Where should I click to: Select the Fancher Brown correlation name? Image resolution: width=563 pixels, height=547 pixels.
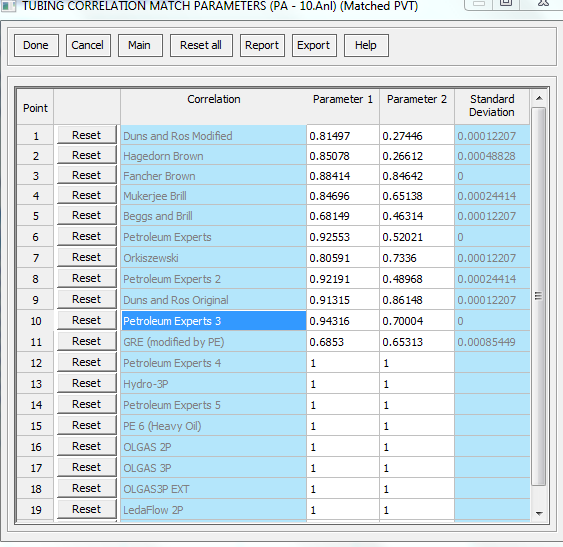coord(214,176)
